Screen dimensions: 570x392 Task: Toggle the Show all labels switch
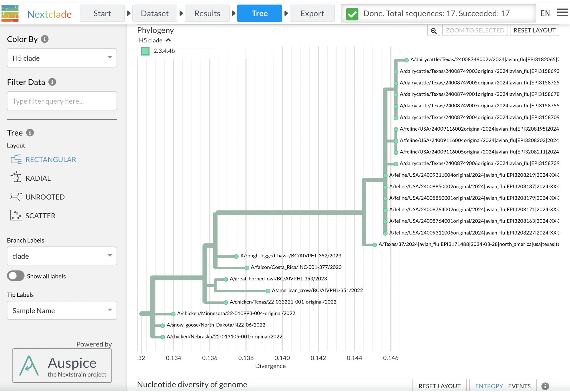[x=16, y=276]
